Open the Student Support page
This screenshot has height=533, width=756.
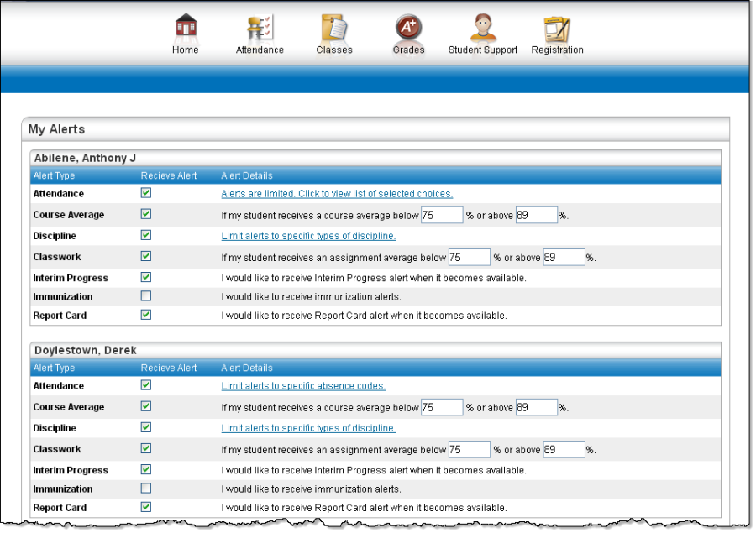pyautogui.click(x=482, y=29)
